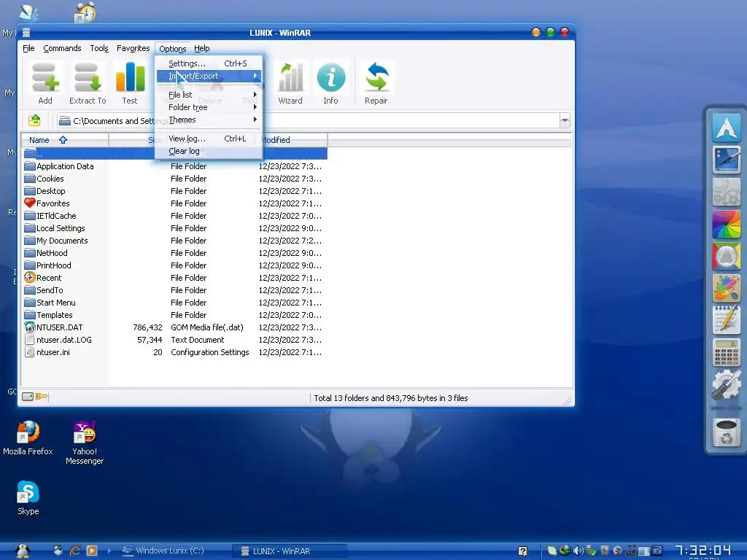
Task: Click the Options menu header
Action: coord(172,49)
